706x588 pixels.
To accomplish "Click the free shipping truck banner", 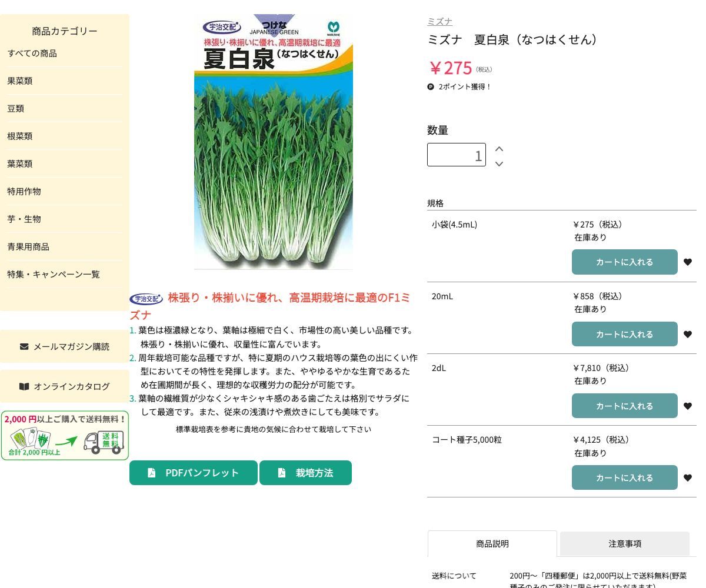I will pos(65,436).
